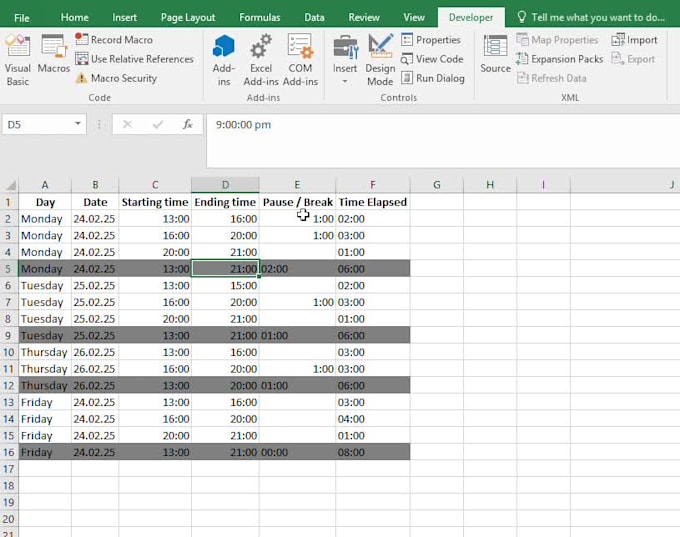
Task: Select cell A10 containing Thursday
Action: coord(45,352)
